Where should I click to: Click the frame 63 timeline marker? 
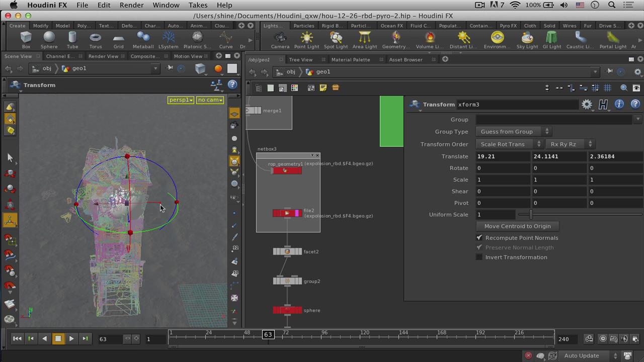pyautogui.click(x=268, y=334)
